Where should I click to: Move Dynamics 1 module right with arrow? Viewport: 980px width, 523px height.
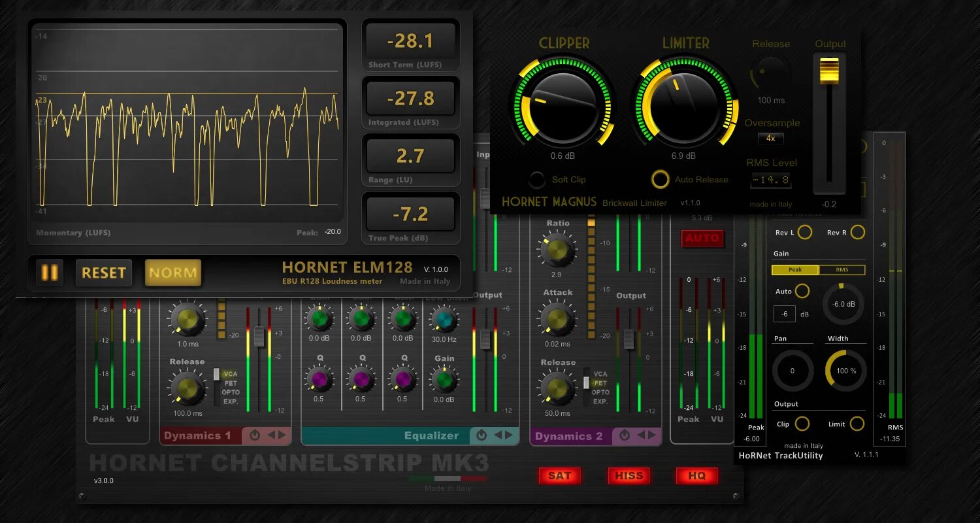282,435
